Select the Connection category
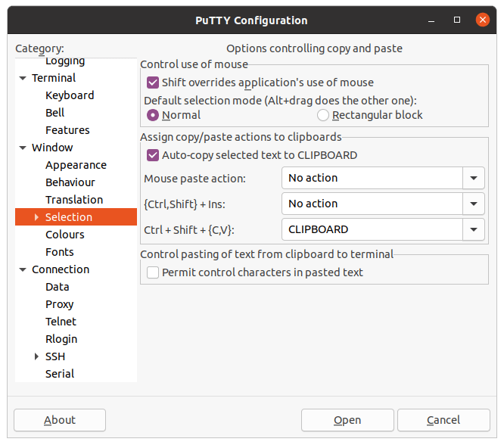This screenshot has height=445, width=504. (61, 269)
